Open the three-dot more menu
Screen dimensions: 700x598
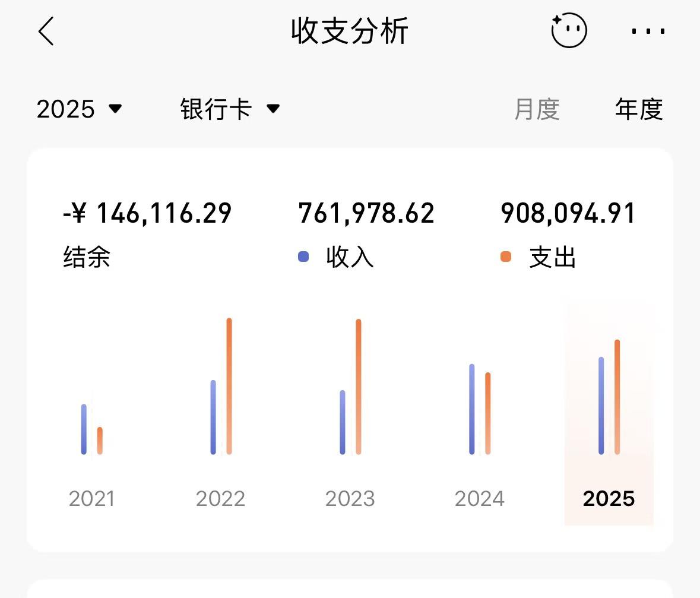coord(648,31)
